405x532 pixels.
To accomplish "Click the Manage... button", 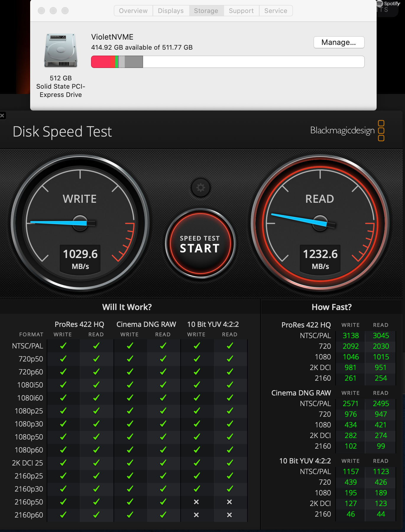I will [339, 42].
